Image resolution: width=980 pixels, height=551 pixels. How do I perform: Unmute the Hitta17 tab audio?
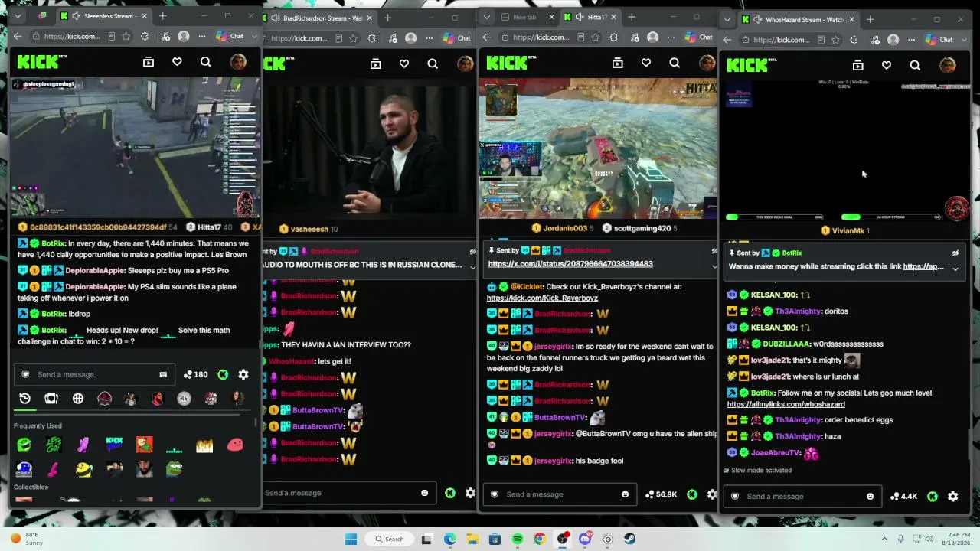578,17
